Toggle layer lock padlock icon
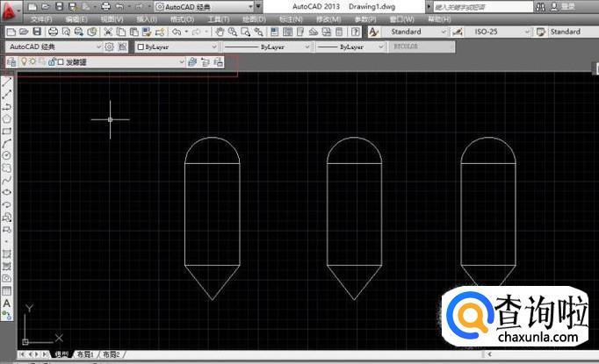Viewport: 599px width, 364px height. point(51,62)
